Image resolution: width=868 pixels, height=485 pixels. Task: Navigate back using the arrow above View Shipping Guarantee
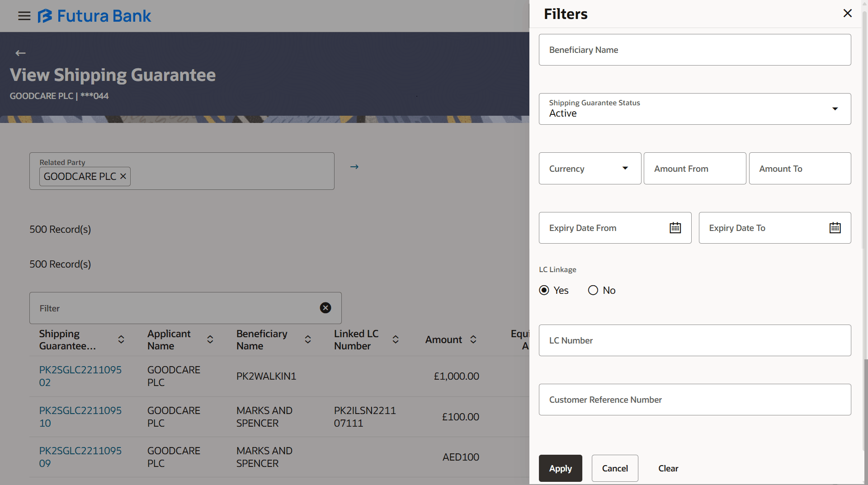(x=20, y=53)
